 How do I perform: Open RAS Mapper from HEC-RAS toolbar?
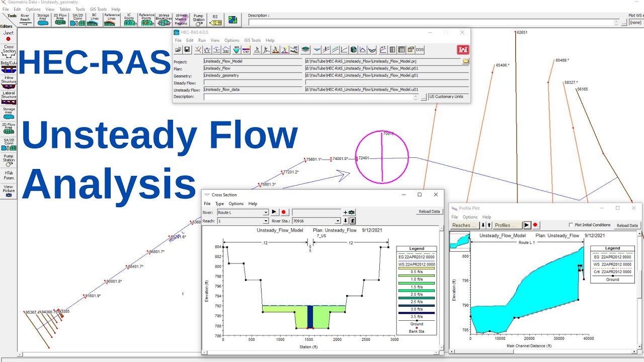point(305,50)
